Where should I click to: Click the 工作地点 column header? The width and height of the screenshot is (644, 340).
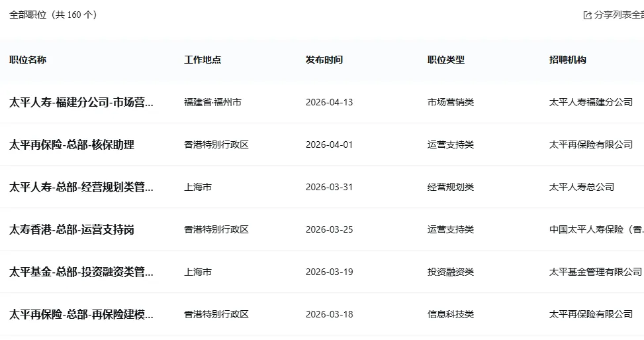click(x=203, y=60)
